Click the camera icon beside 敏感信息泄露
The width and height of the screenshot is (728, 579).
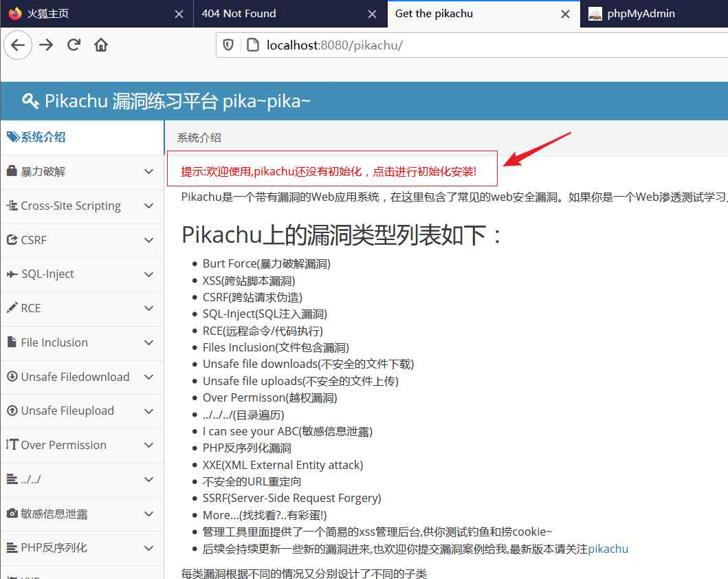pos(12,513)
